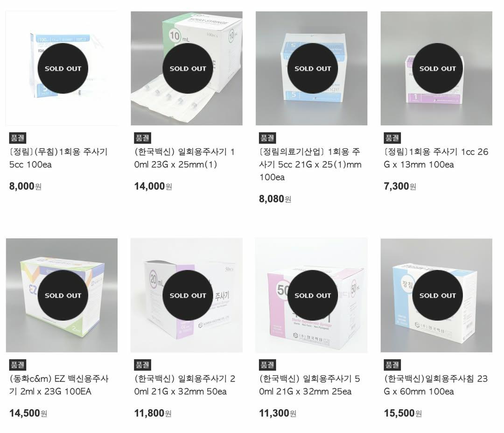Viewport: 504px width, 433px height.
Task: Open the 정림의료기산업 5cc 21G product image
Action: (x=311, y=68)
